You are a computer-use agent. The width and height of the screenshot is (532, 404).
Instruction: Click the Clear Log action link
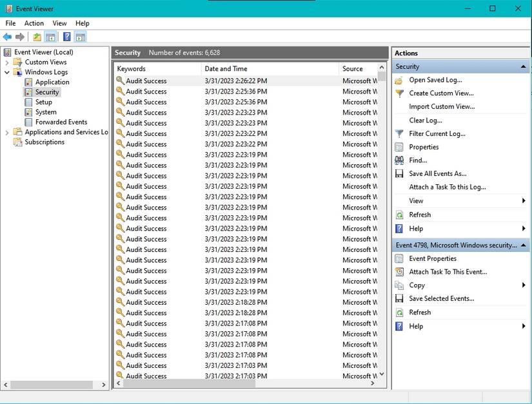point(426,120)
